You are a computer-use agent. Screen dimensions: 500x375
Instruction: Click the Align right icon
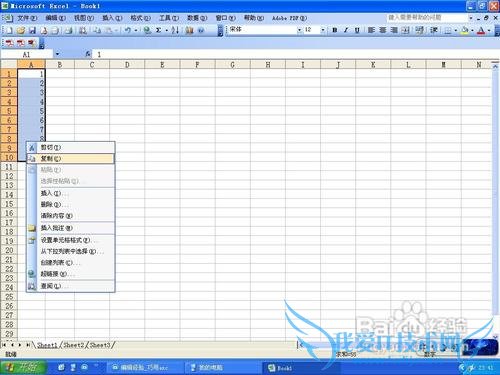394,30
